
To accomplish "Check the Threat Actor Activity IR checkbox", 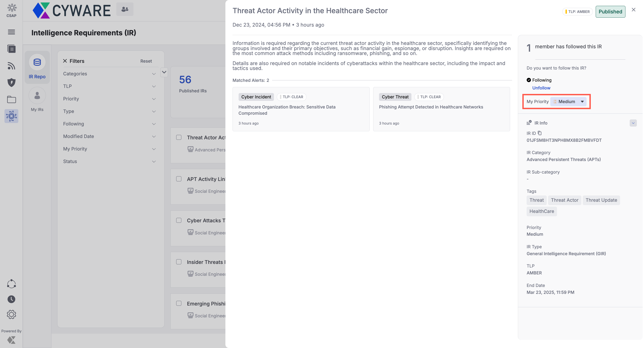I will point(179,137).
